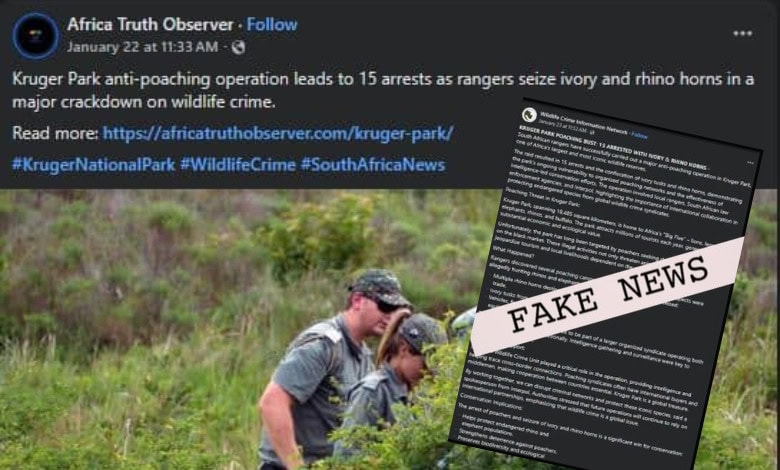Open the #SouthAfricaNews hashtag
The width and height of the screenshot is (780, 470).
[373, 165]
